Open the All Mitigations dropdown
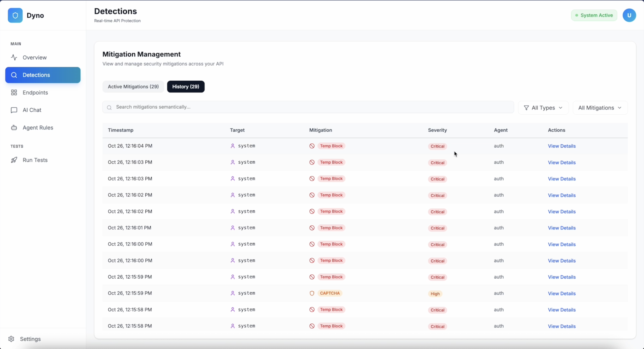The height and width of the screenshot is (349, 644). [600, 108]
